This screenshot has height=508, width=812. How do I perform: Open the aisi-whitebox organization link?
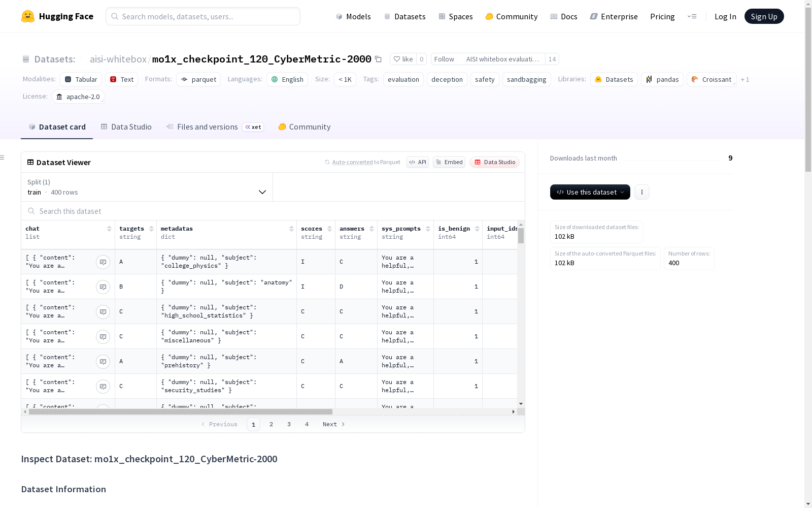(118, 59)
